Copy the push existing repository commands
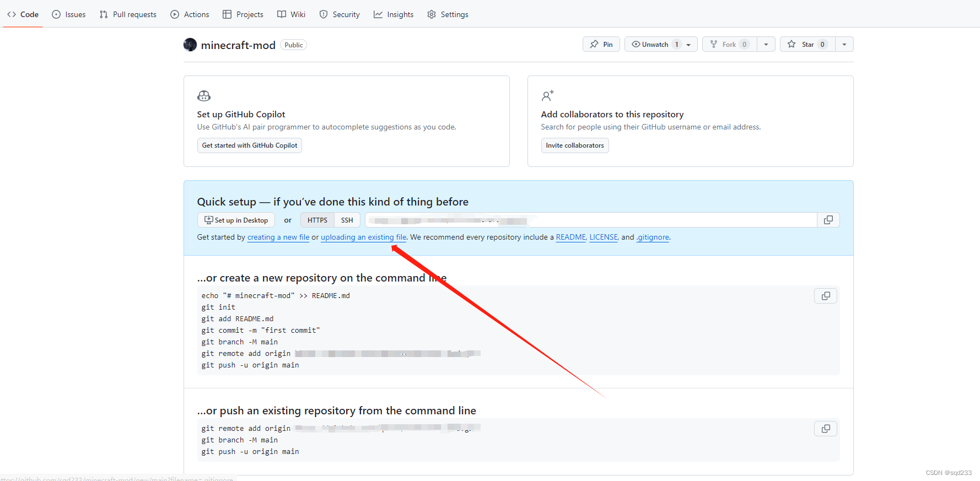 coord(826,429)
